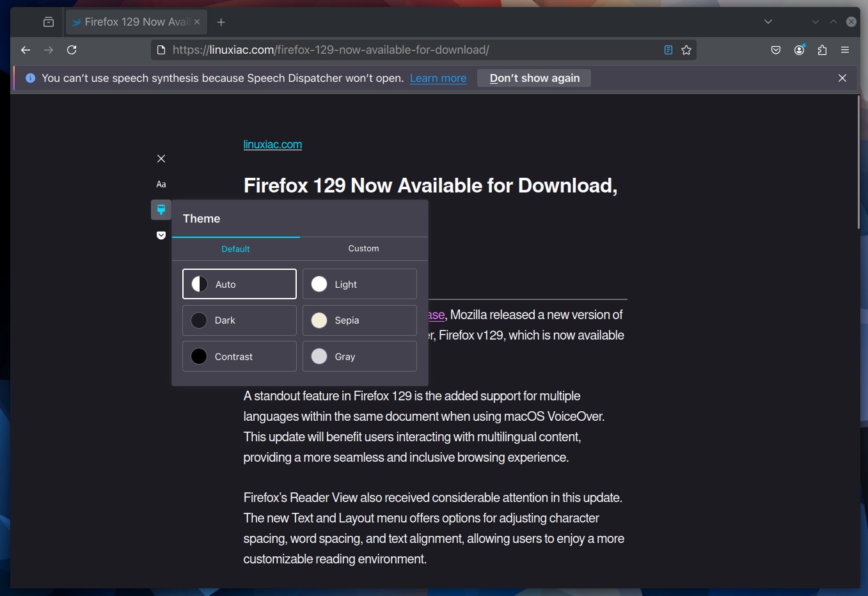
Task: Toggle the Theme paint icon
Action: [x=161, y=210]
